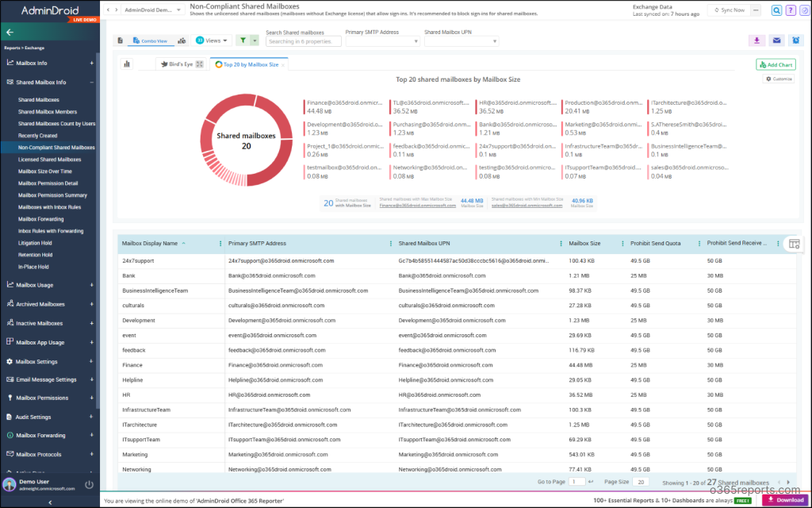Open Finance@o365droid link under max size
812x508 pixels.
click(417, 206)
